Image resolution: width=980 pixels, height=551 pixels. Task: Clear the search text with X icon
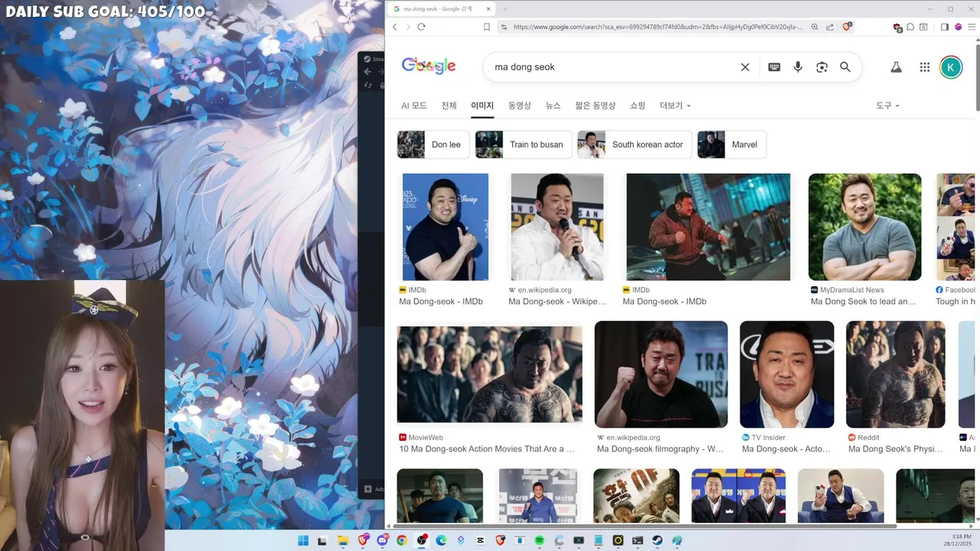pyautogui.click(x=745, y=67)
